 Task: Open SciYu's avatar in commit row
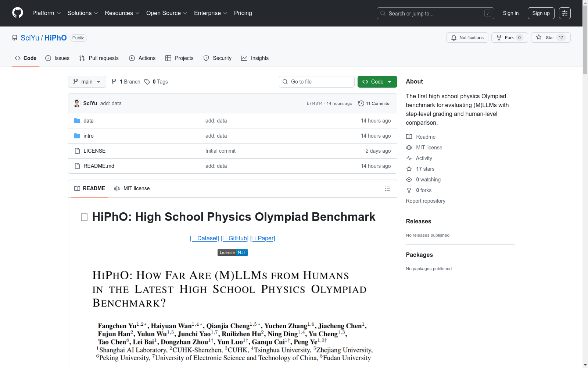point(77,103)
